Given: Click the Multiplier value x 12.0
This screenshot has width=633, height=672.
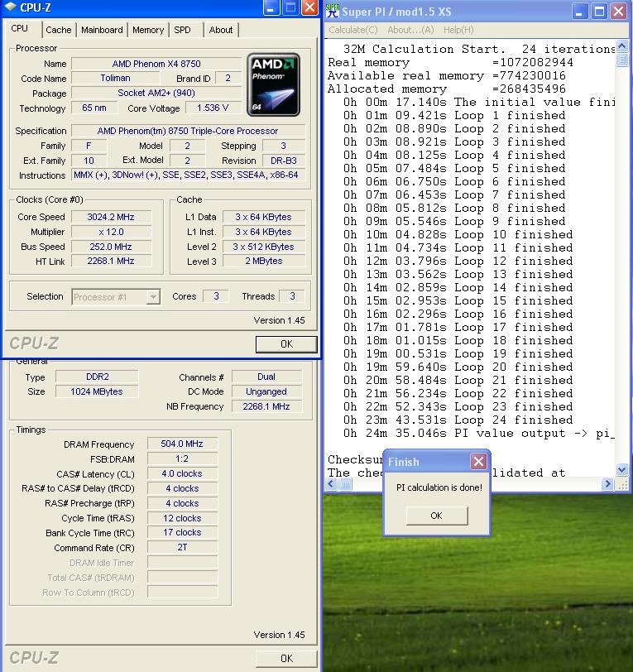Looking at the screenshot, I should [x=111, y=232].
